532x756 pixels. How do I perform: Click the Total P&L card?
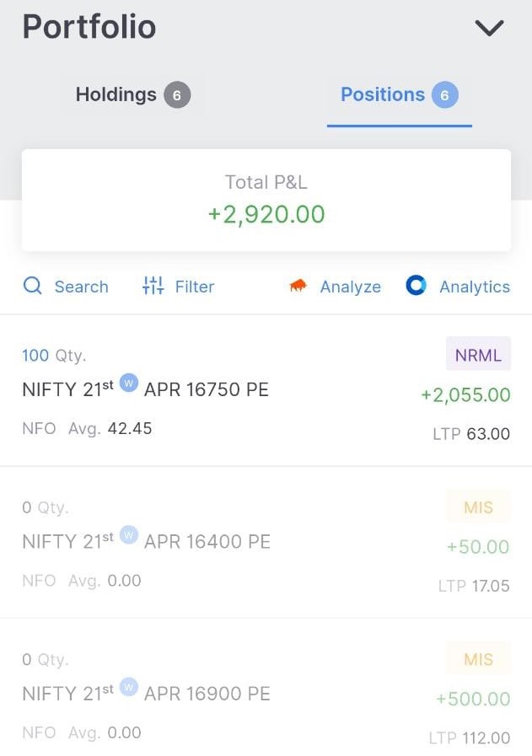[266, 200]
